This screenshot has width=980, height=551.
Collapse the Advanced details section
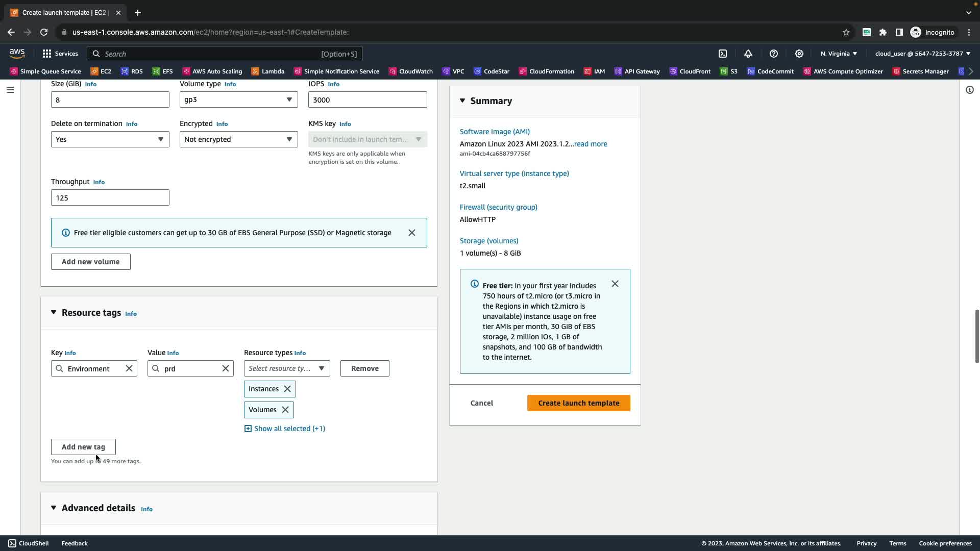[54, 508]
